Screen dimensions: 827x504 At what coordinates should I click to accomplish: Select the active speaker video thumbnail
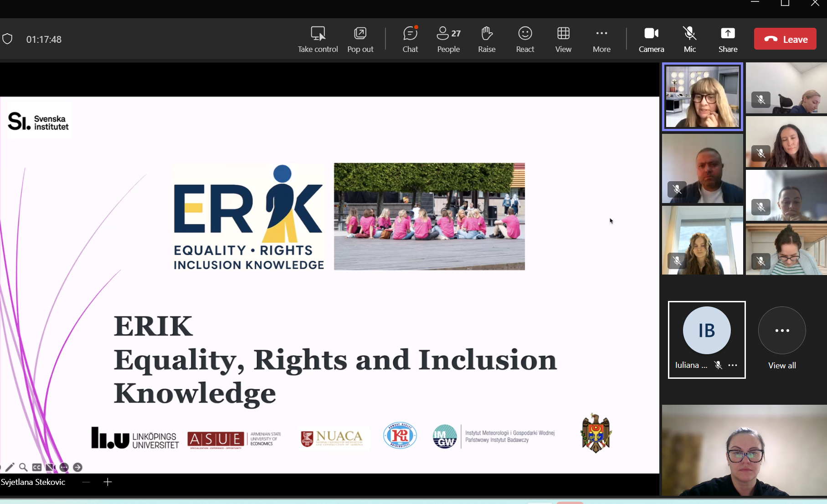coord(702,97)
